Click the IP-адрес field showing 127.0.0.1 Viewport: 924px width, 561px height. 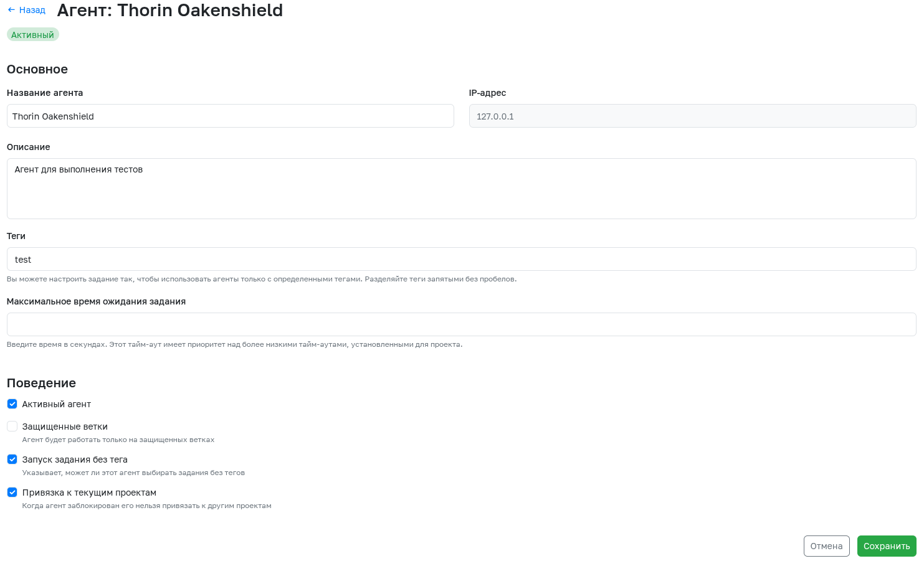(692, 116)
